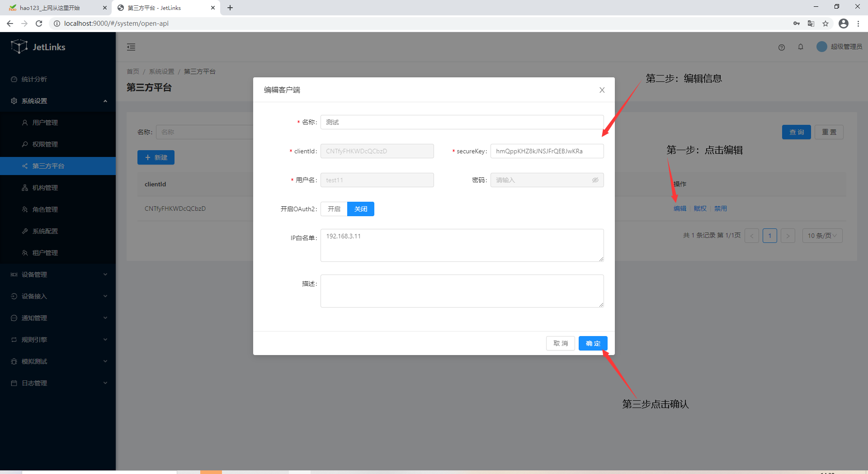868x474 pixels.
Task: Open the Chrome profile icon
Action: pyautogui.click(x=844, y=24)
